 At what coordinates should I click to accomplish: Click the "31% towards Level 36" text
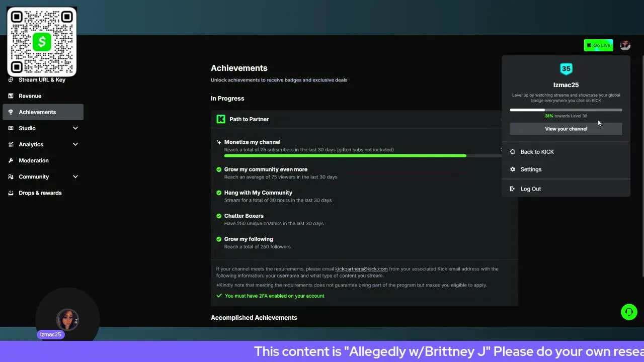pyautogui.click(x=566, y=116)
